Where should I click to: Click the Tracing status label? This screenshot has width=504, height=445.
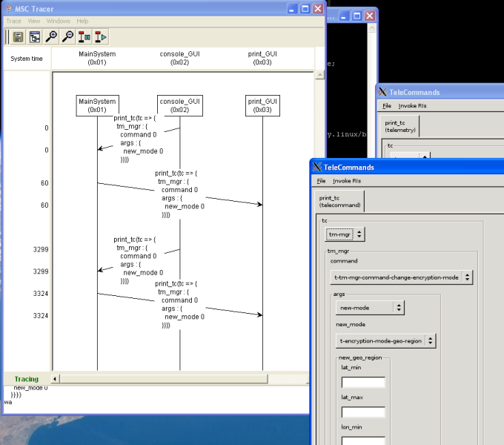(27, 379)
